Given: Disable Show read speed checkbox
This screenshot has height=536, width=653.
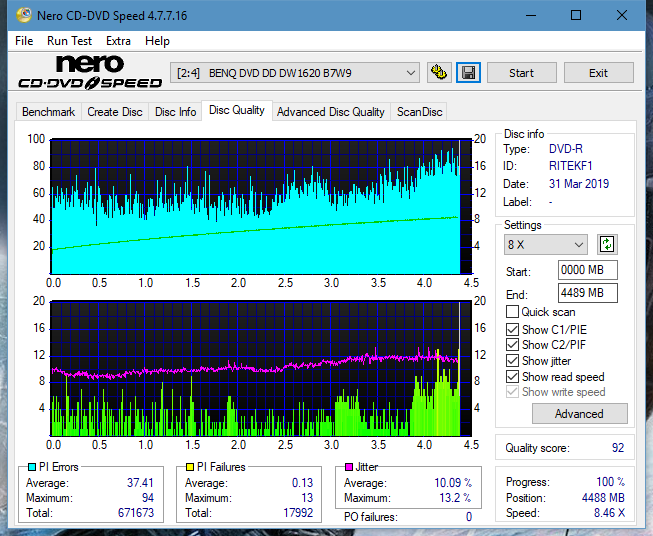Looking at the screenshot, I should coord(512,376).
